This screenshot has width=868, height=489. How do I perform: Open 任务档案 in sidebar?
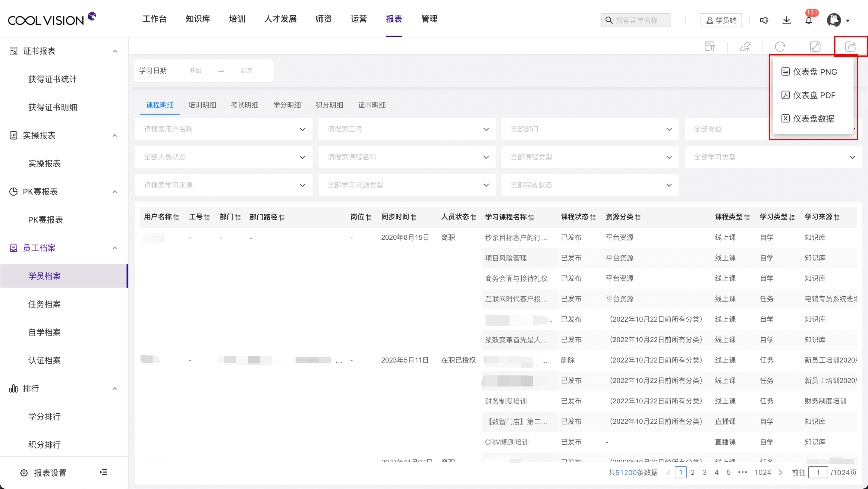tap(45, 304)
